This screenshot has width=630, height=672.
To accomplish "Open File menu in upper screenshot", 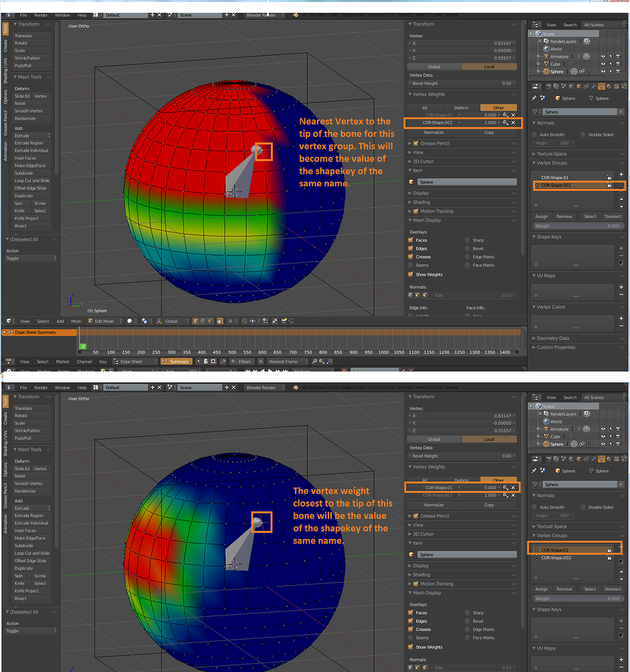I will point(24,15).
